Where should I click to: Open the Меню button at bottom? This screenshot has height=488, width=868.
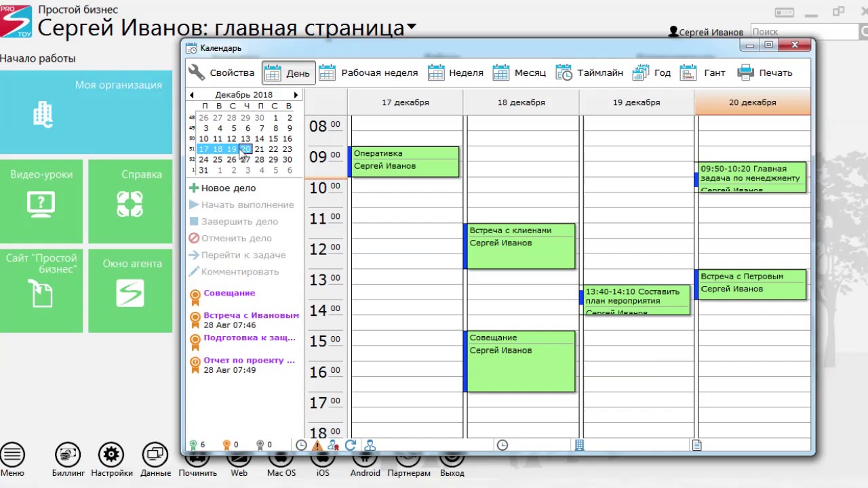coord(12,460)
